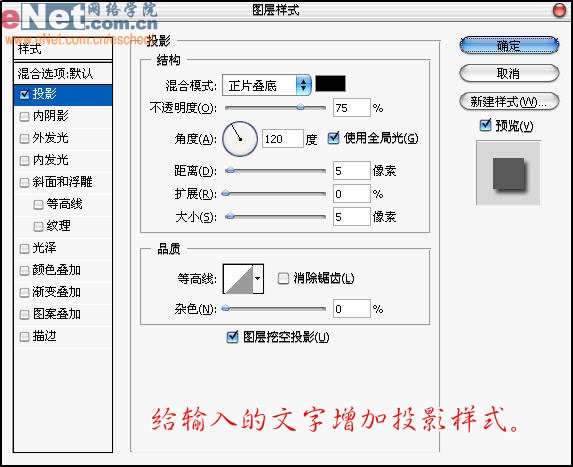Click the 新建样式 button

(509, 102)
